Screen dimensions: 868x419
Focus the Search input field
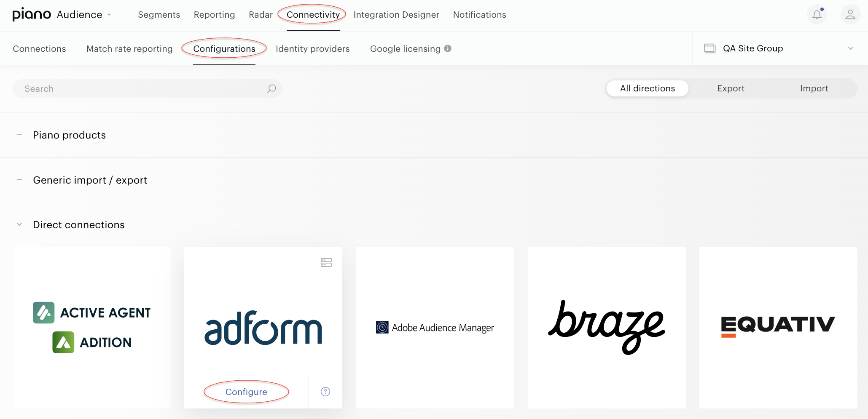point(148,88)
